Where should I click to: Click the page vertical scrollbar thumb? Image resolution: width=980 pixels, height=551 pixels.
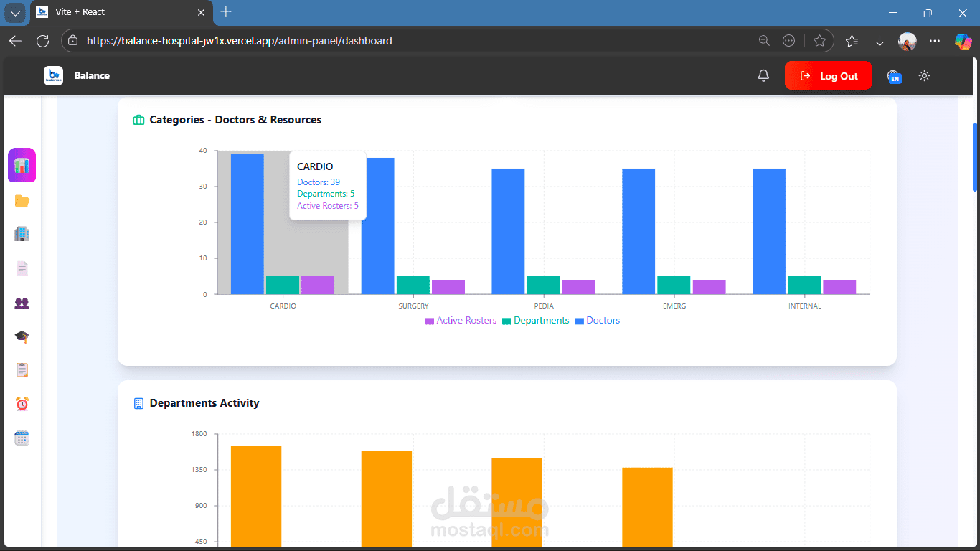click(x=974, y=156)
